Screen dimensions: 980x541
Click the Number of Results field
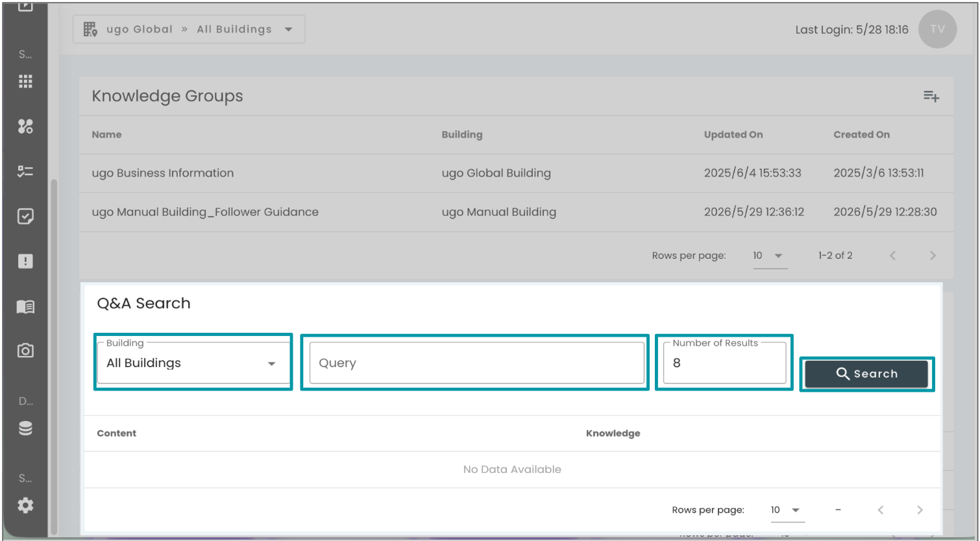tap(724, 363)
